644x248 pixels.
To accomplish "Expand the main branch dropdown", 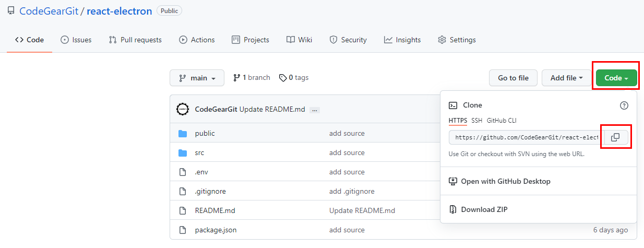I will tap(197, 78).
